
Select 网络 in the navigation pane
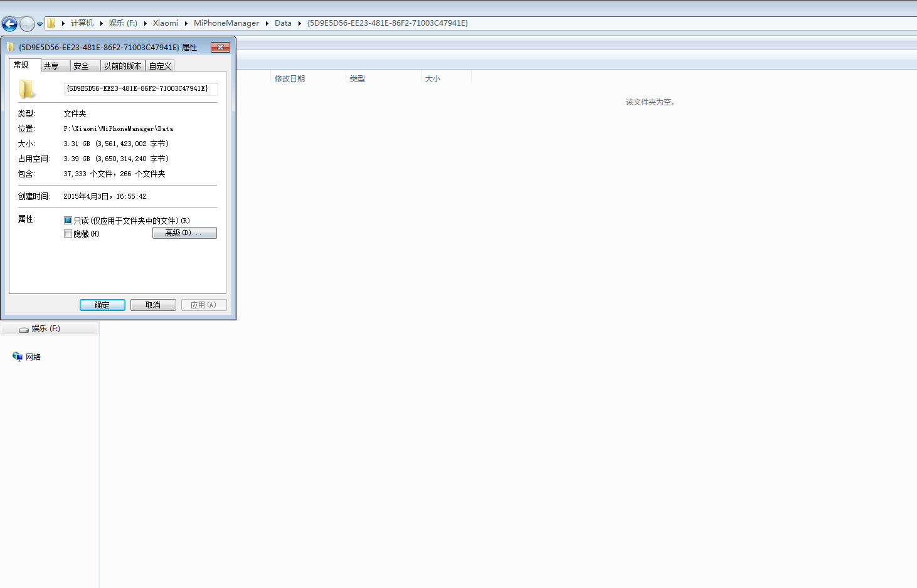[33, 357]
